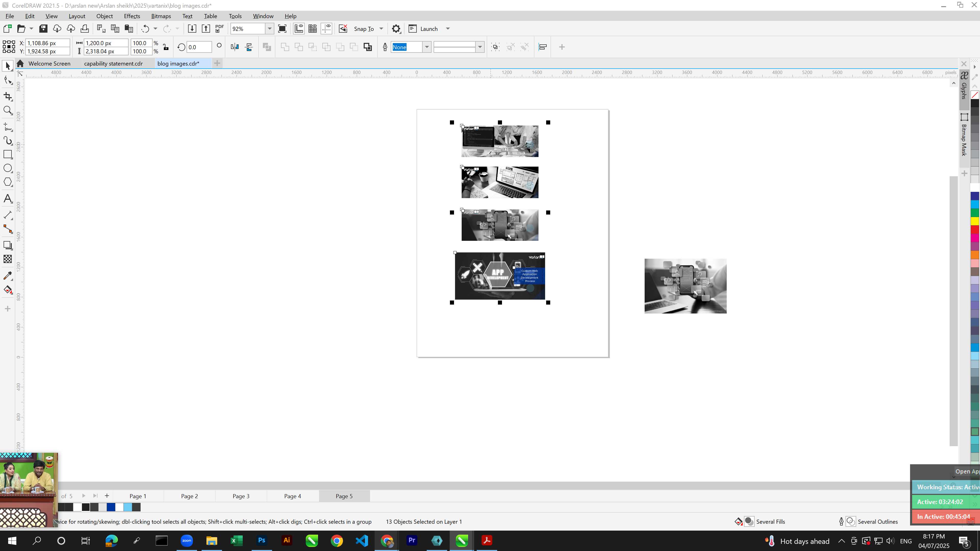Open the Align and distribute icon

tap(543, 47)
